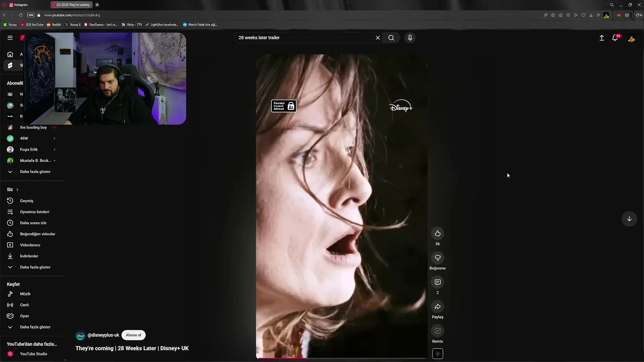The height and width of the screenshot is (362, 644).
Task: Open Geçmiş history page
Action: [x=32, y=201]
